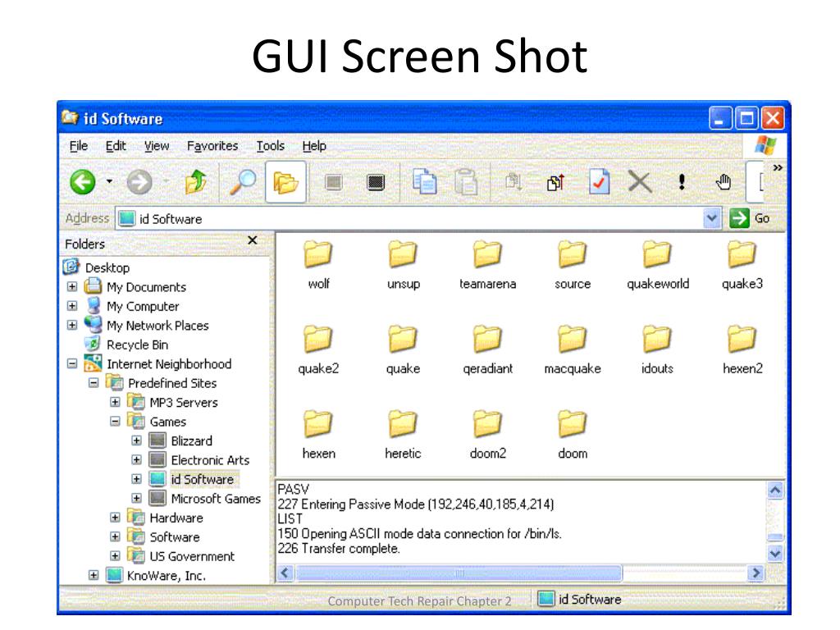Select the quakeworld folder
This screenshot has height=630, width=840.
[658, 265]
